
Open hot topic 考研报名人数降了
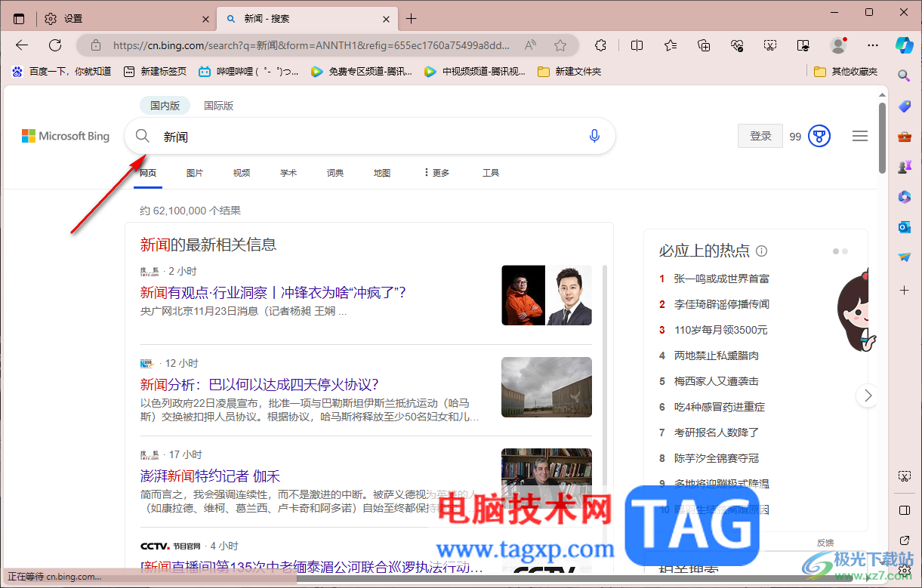(717, 433)
